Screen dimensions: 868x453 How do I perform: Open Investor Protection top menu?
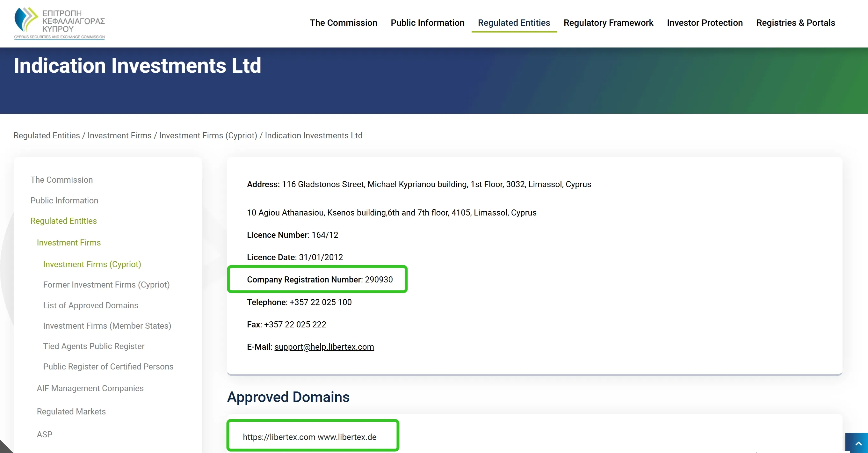coord(705,23)
